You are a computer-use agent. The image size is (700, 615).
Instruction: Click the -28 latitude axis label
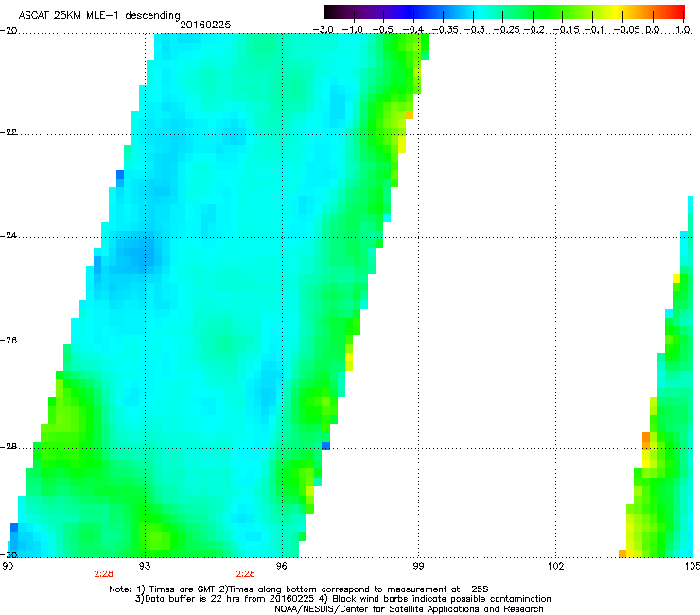click(x=9, y=447)
